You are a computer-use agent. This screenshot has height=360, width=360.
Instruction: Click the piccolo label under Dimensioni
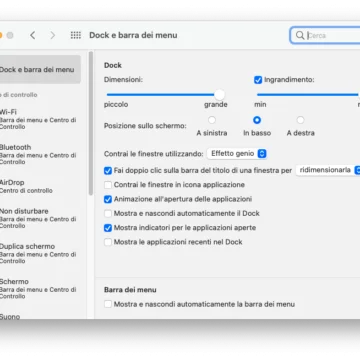click(x=116, y=105)
